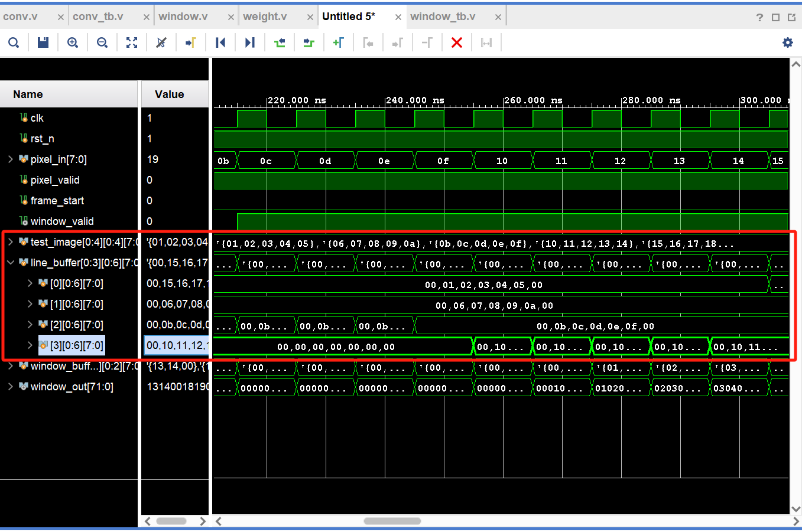The height and width of the screenshot is (532, 802).
Task: Expand line_buffer row [2][0:6][7:0]
Action: coord(30,324)
